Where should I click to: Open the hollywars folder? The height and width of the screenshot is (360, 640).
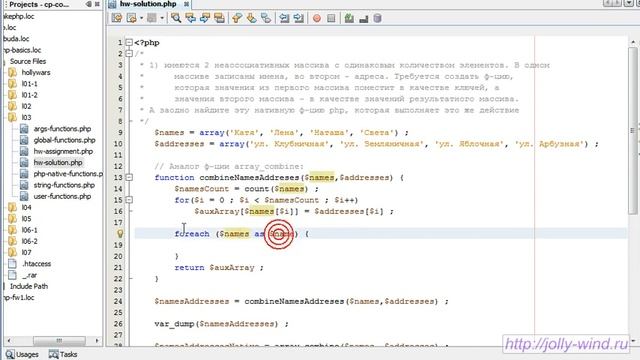coord(36,72)
